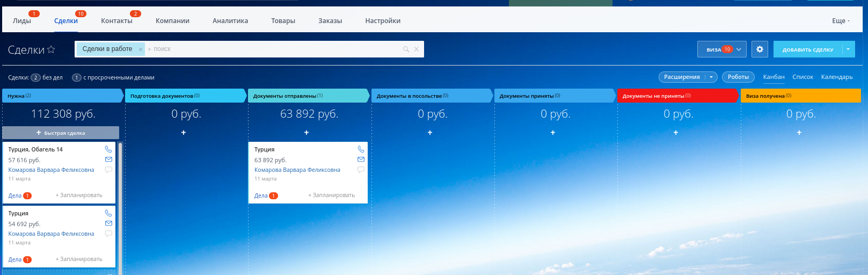Screen dimensions: 868x275
Task: Remove the Сделки в работе filter chip
Action: [141, 49]
